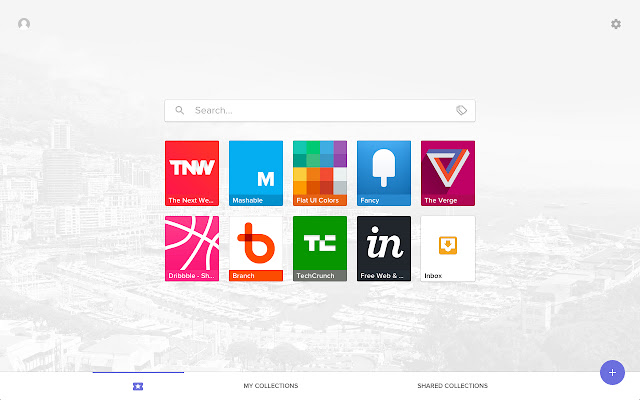Open the Inbox tile
Screen dimensions: 640x400
[x=448, y=249]
